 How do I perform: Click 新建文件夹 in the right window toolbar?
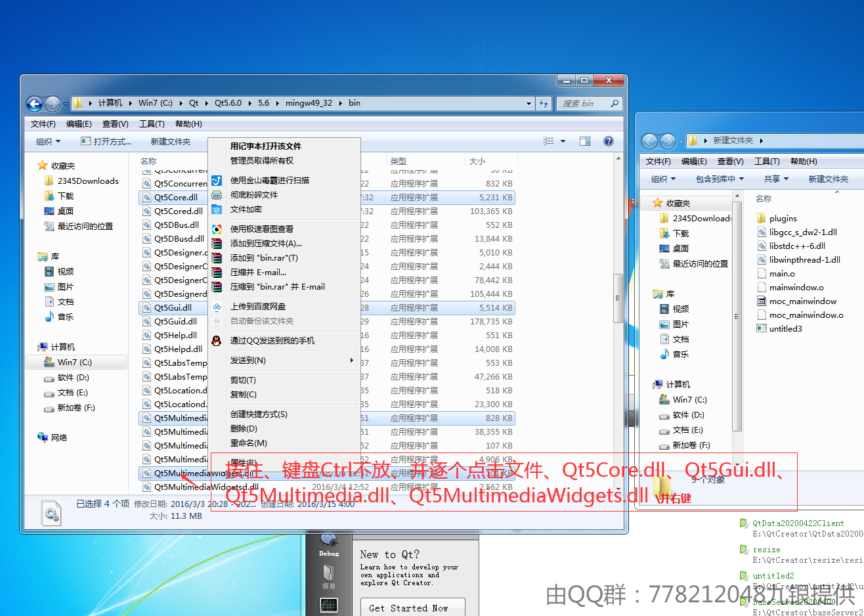tap(829, 179)
